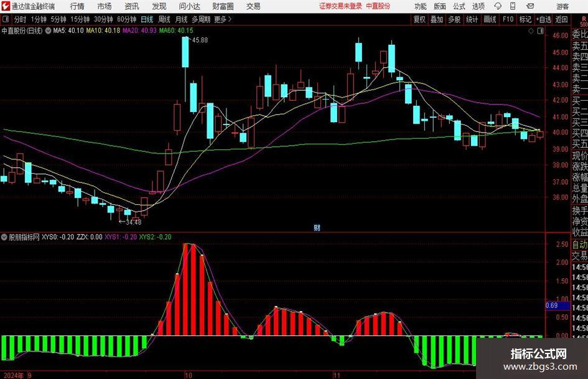This screenshot has height=379, width=588.
Task: Open the 版面 menu
Action: pos(439,6)
